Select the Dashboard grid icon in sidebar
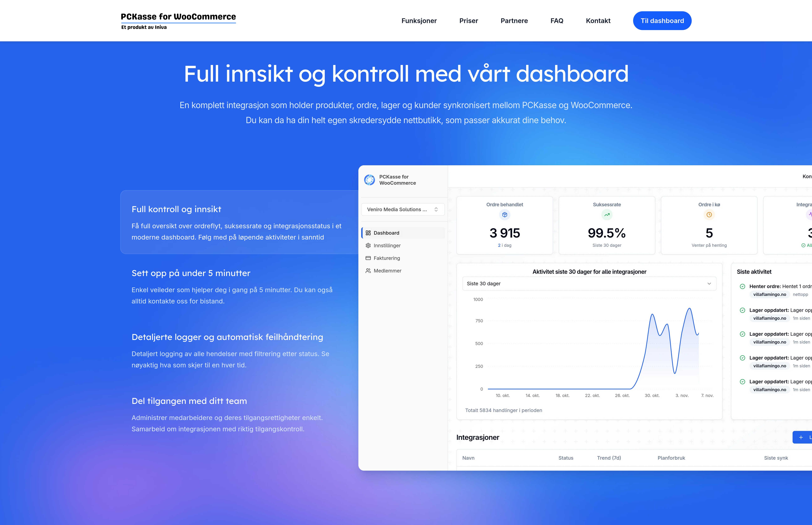Screen dimensions: 812x525 click(368, 233)
